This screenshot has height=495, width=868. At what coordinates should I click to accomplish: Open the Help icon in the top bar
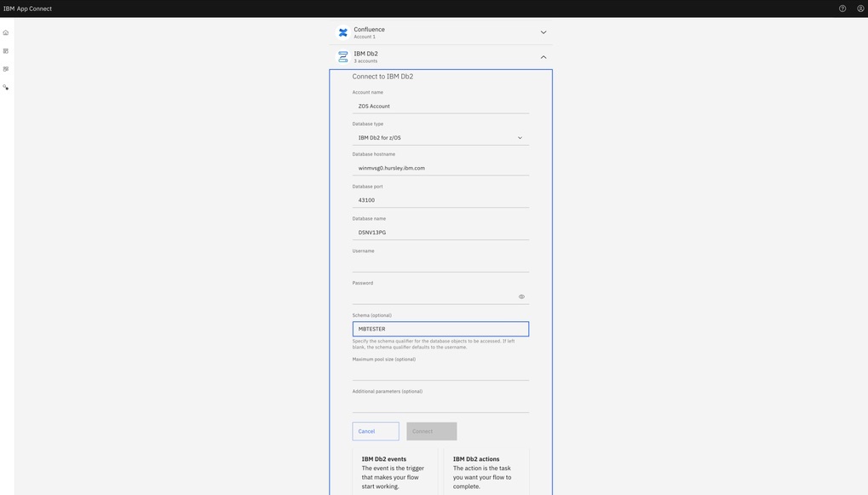click(839, 6)
